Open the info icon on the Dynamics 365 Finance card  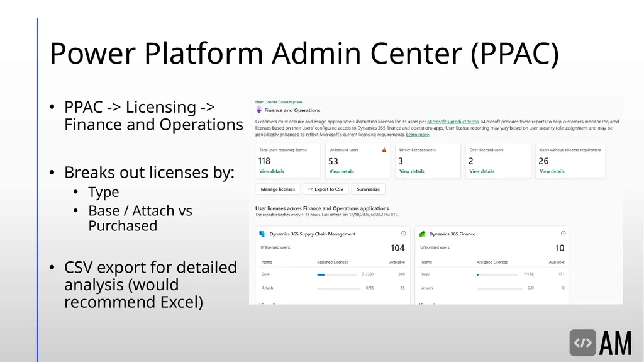563,233
